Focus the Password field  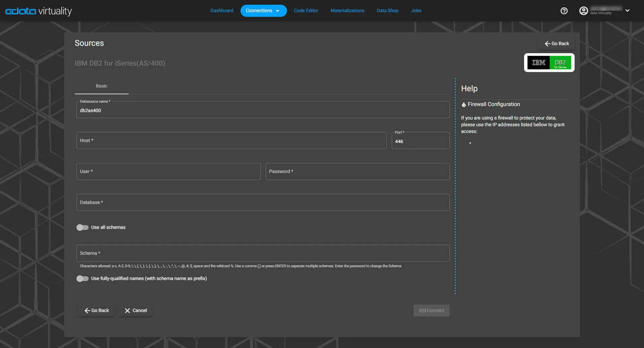tap(357, 172)
